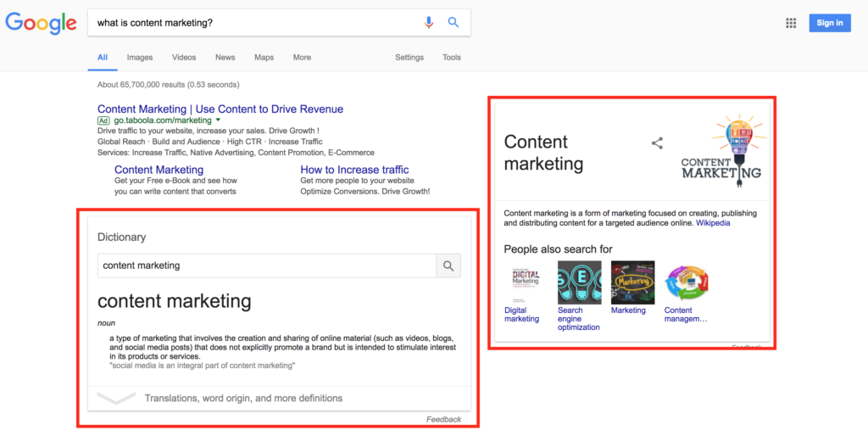Click the 'Content marketing' knowledge panel title

tap(543, 153)
